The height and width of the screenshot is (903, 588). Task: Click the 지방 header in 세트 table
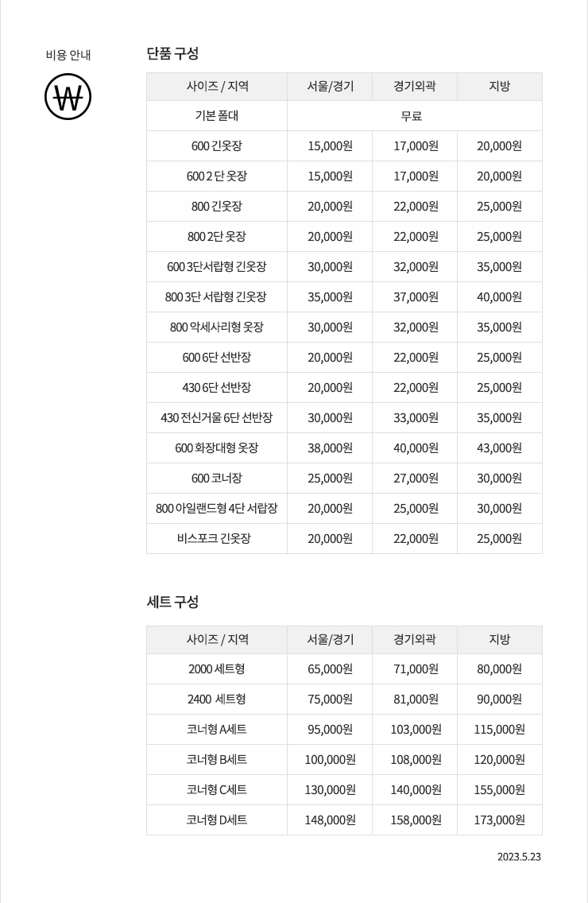click(499, 639)
